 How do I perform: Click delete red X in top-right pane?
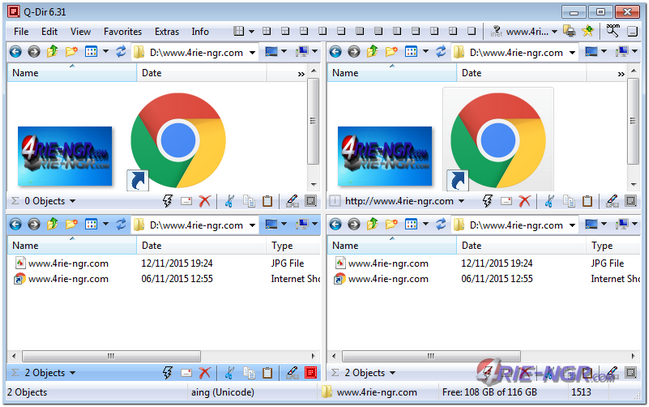(524, 201)
